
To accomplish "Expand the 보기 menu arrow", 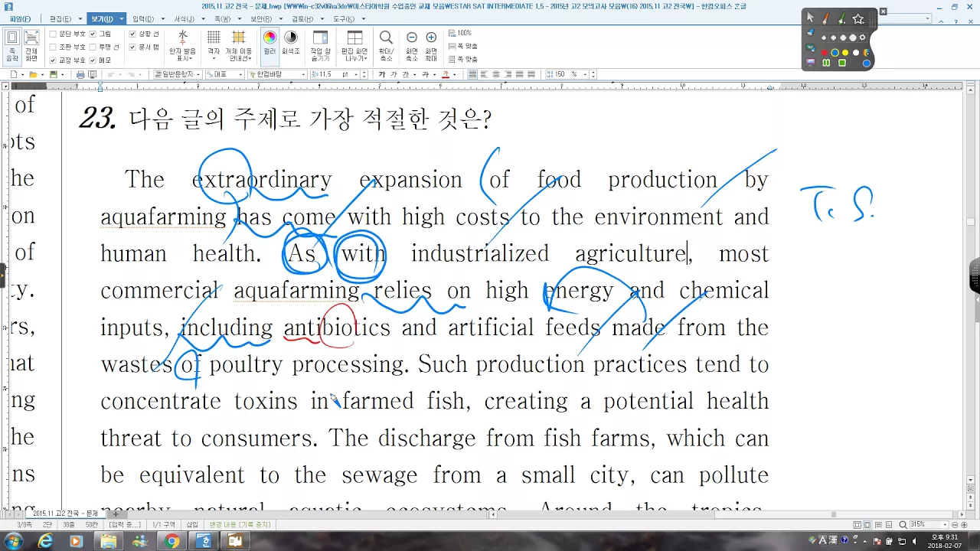I will (x=120, y=18).
